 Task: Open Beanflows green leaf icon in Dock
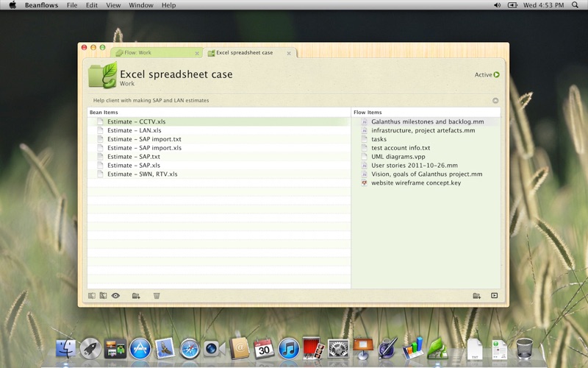(437, 348)
